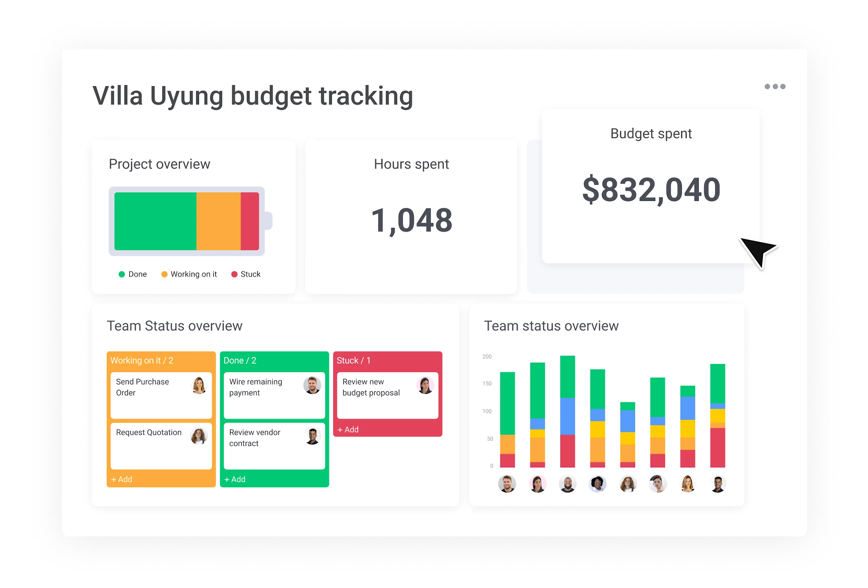The image size is (868, 588).
Task: Click the Working on it / 2 column header
Action: point(142,360)
